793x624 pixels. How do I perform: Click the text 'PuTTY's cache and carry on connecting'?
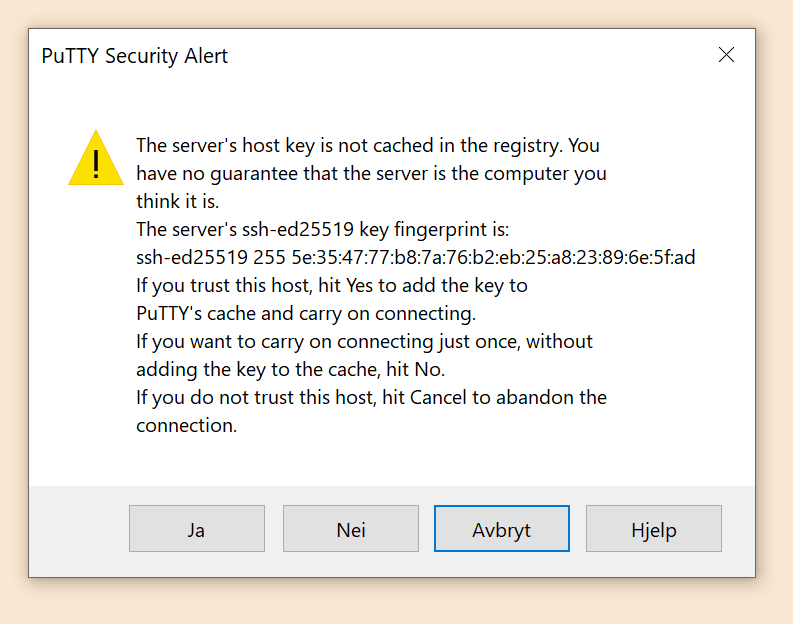point(305,313)
